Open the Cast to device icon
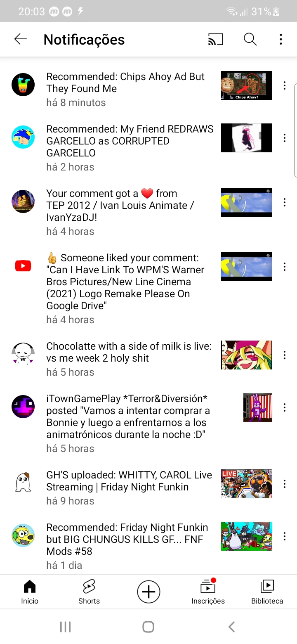The width and height of the screenshot is (297, 644). tap(215, 39)
